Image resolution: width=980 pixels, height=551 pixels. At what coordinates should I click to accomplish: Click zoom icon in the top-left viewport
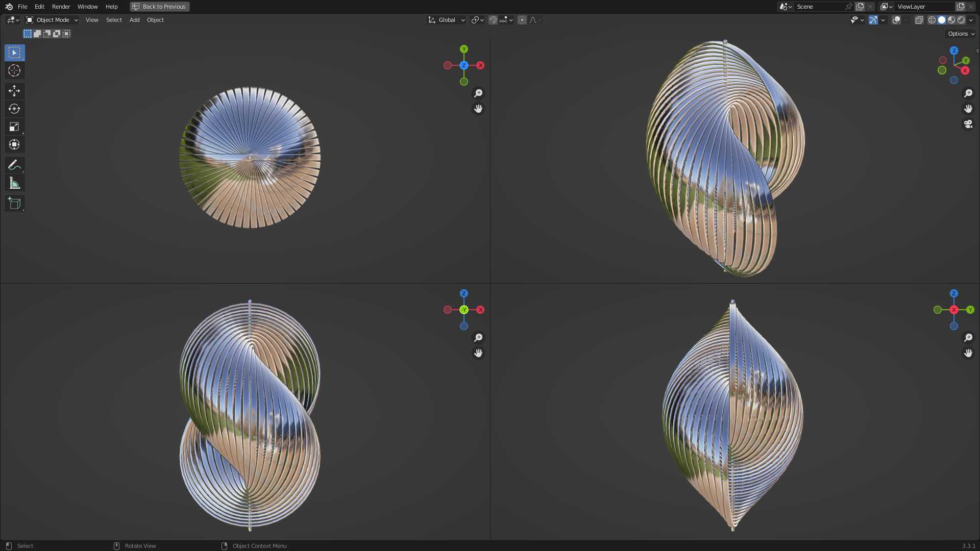point(478,93)
